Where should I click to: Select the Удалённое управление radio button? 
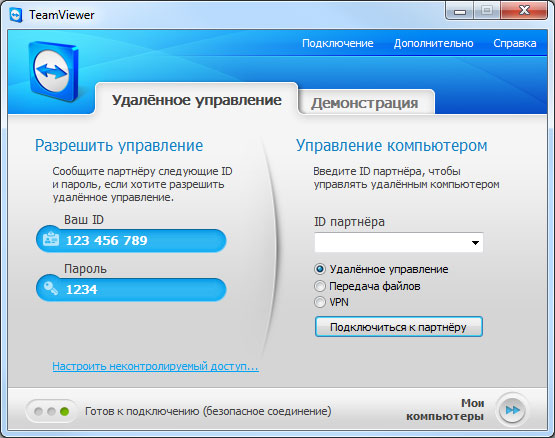point(320,269)
